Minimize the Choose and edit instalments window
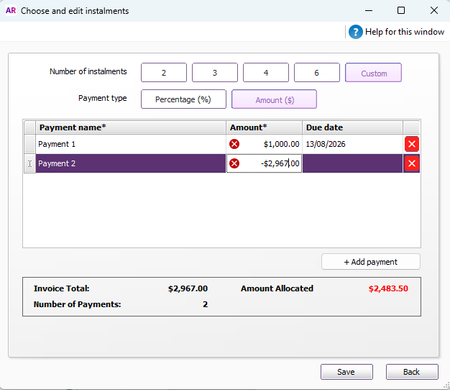 tap(369, 11)
